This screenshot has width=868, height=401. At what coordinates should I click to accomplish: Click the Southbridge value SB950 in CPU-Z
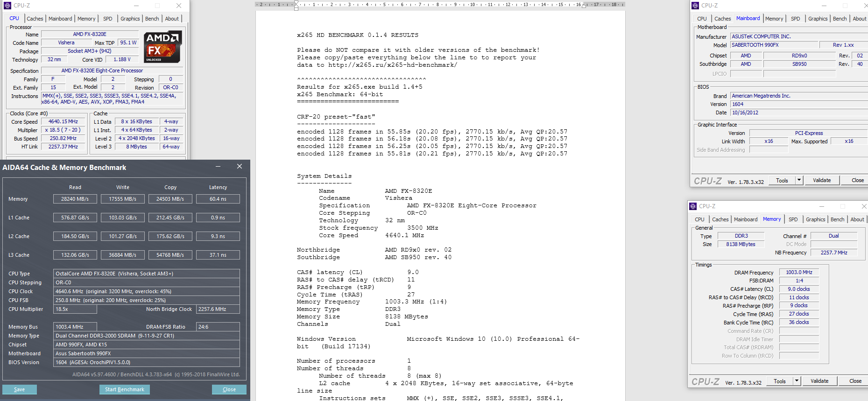pyautogui.click(x=799, y=64)
